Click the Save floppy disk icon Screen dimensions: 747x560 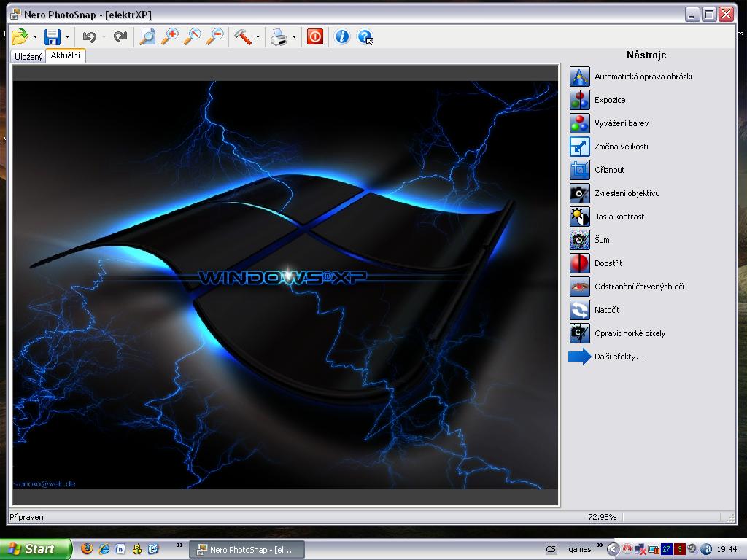(x=53, y=36)
